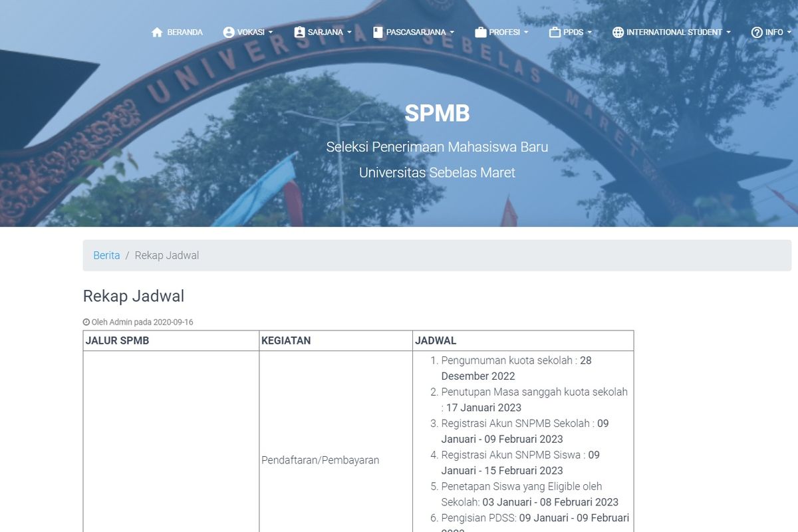Click the home icon beside Beranda
Image resolution: width=798 pixels, height=532 pixels.
(x=157, y=32)
